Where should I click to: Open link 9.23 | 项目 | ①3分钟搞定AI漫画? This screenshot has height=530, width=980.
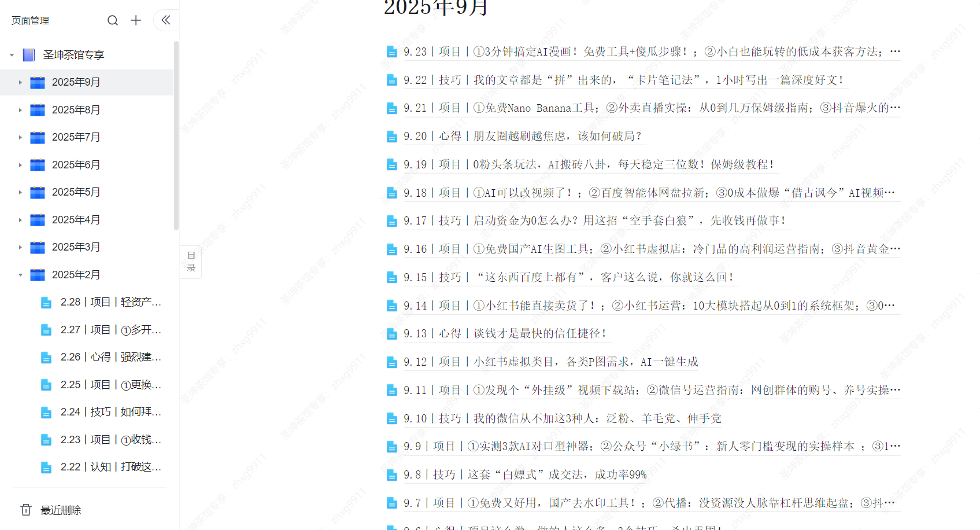point(652,51)
